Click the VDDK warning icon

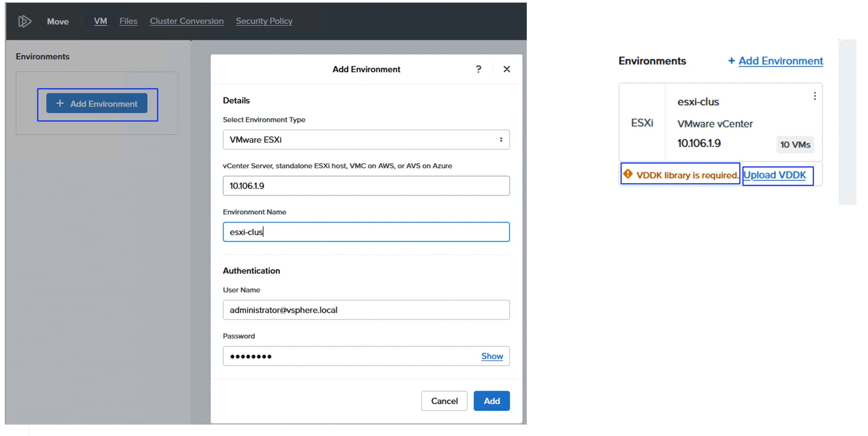pos(628,174)
